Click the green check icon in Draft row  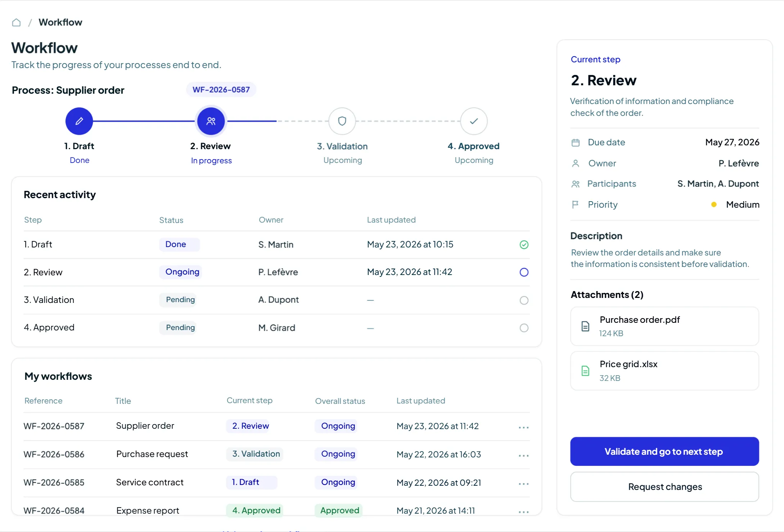tap(524, 245)
